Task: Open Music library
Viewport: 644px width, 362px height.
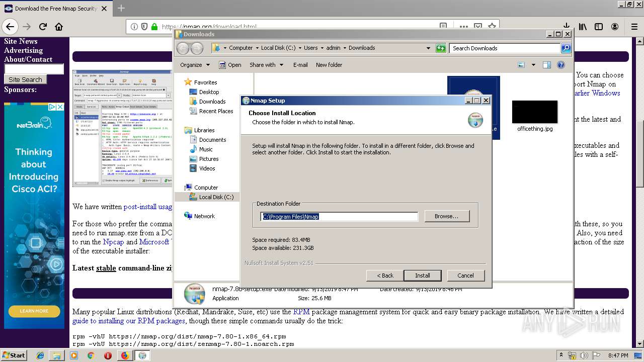Action: click(206, 149)
